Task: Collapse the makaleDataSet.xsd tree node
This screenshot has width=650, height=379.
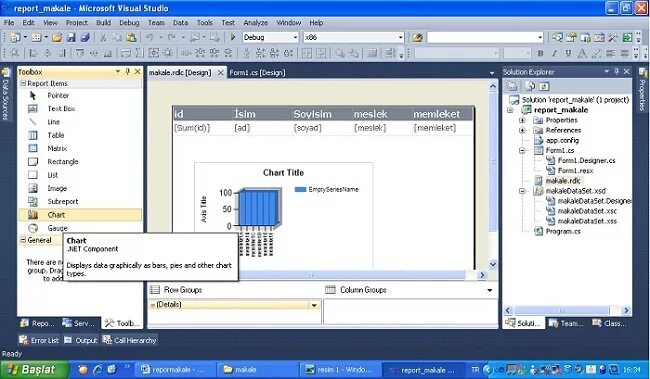Action: [522, 191]
